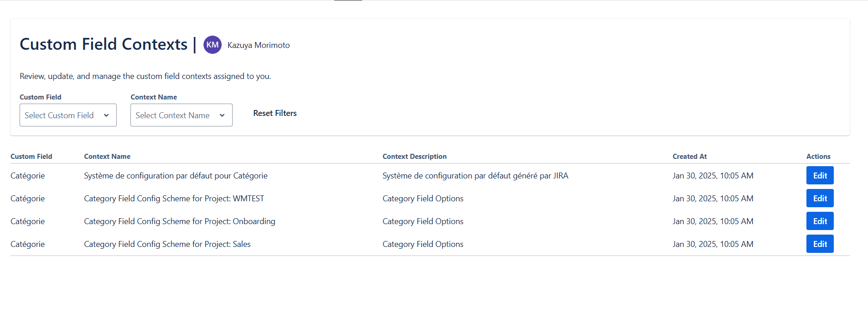Click the chevron arrow in Custom Field dropdown

pos(106,115)
